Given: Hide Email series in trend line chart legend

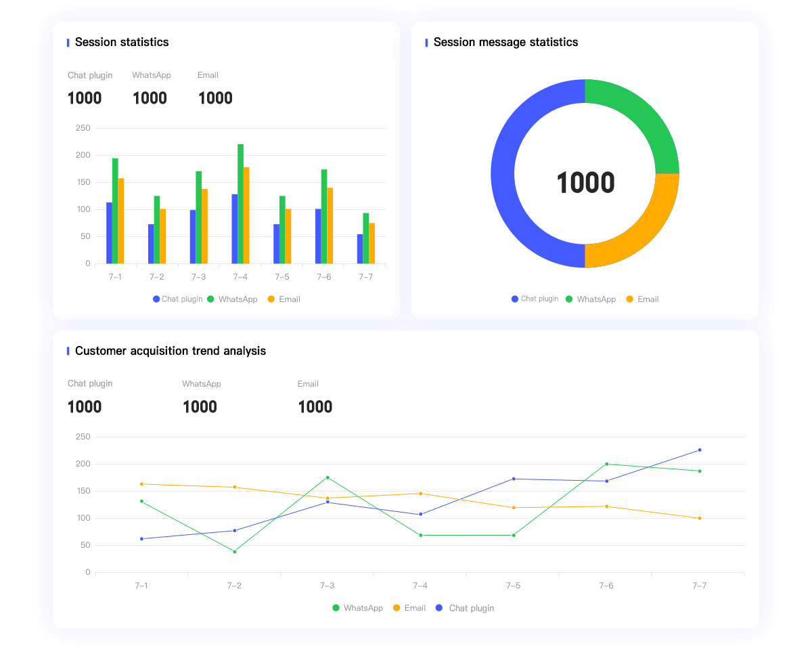Looking at the screenshot, I should click(409, 608).
